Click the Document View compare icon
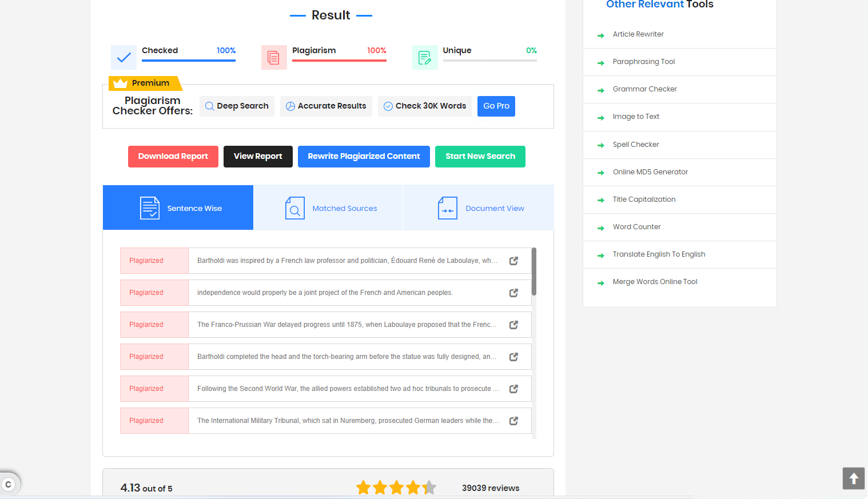Viewport: 868px width, 499px height. pos(448,208)
